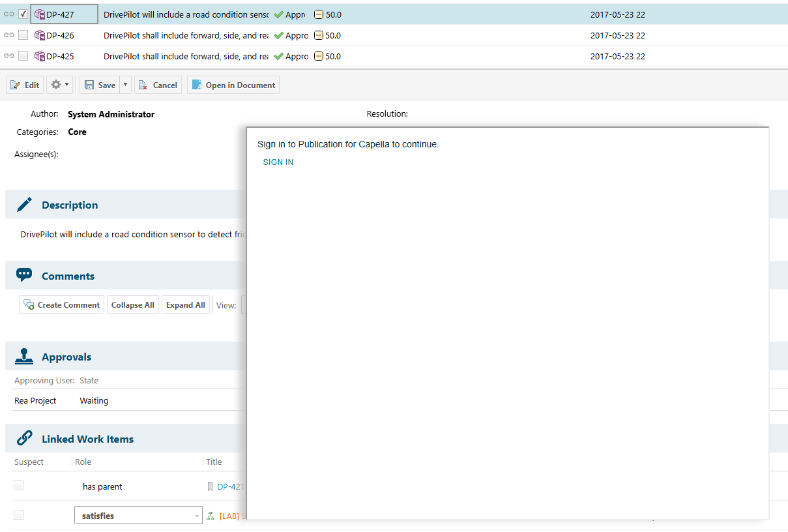
Task: Click the green hierarchy icon beside [LAB]
Action: click(211, 516)
